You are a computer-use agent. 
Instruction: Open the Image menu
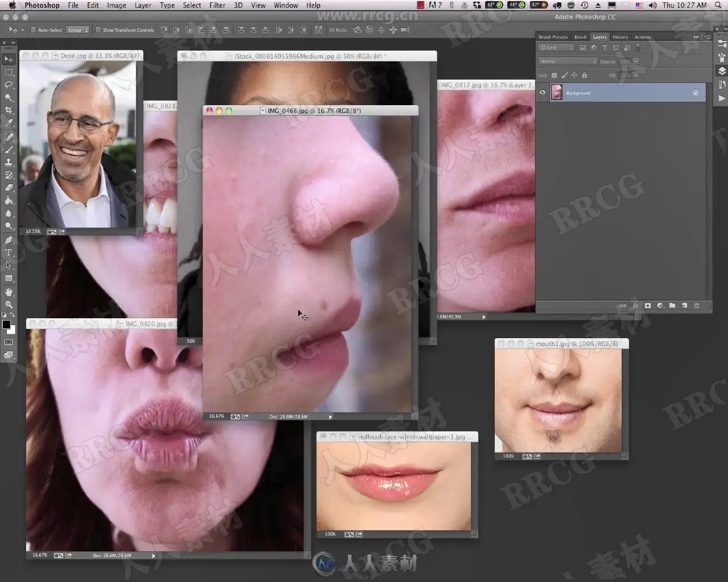(117, 5)
